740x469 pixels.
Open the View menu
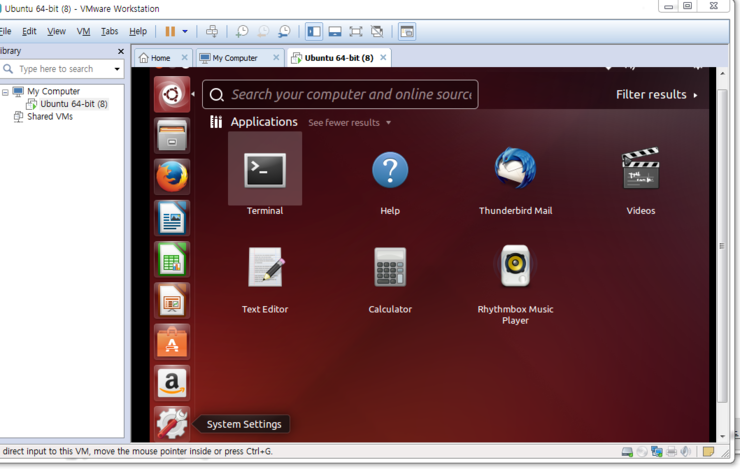coord(56,31)
